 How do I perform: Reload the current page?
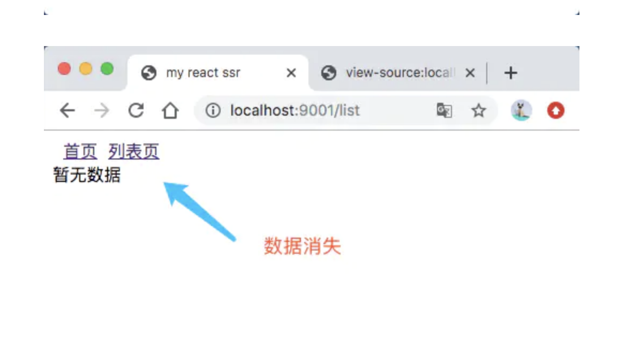pos(136,111)
